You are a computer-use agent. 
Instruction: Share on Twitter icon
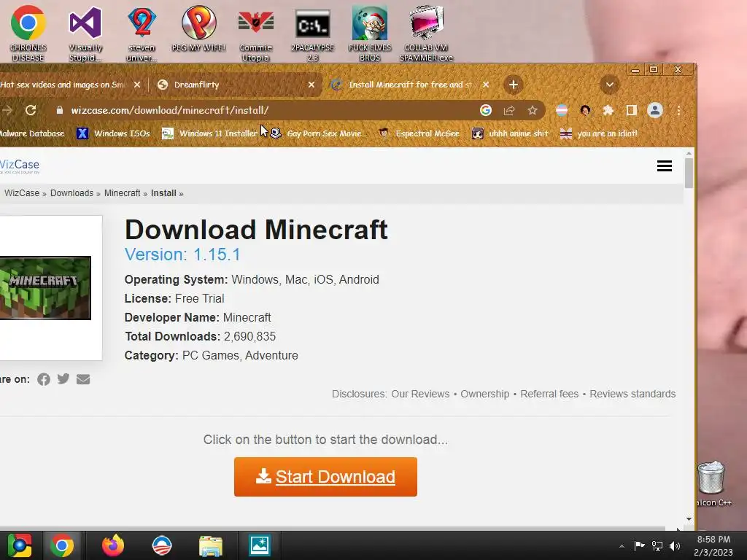[x=63, y=379]
